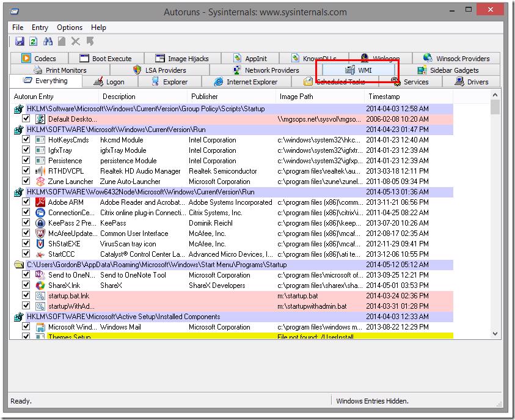Click the scrollbar down arrow
The height and width of the screenshot is (420, 515).
point(495,334)
